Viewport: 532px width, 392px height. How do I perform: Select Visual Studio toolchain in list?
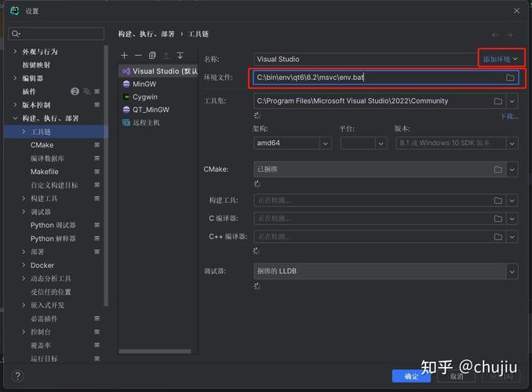click(x=158, y=71)
